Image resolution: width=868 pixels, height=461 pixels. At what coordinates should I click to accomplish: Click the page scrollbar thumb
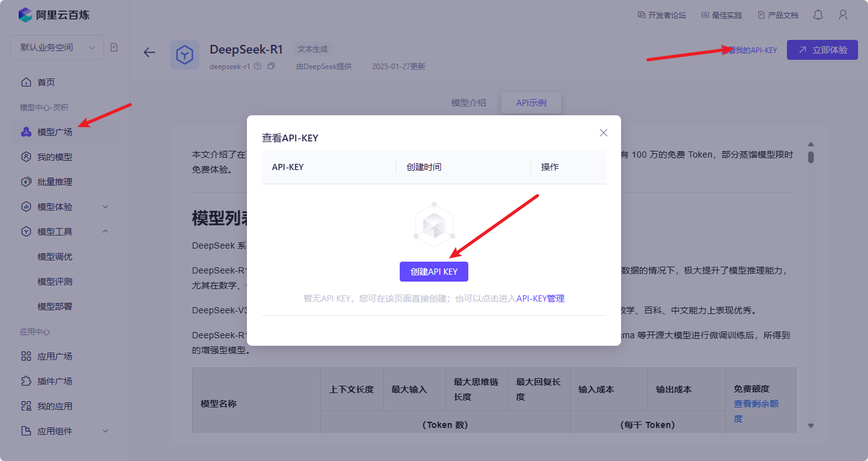[811, 157]
